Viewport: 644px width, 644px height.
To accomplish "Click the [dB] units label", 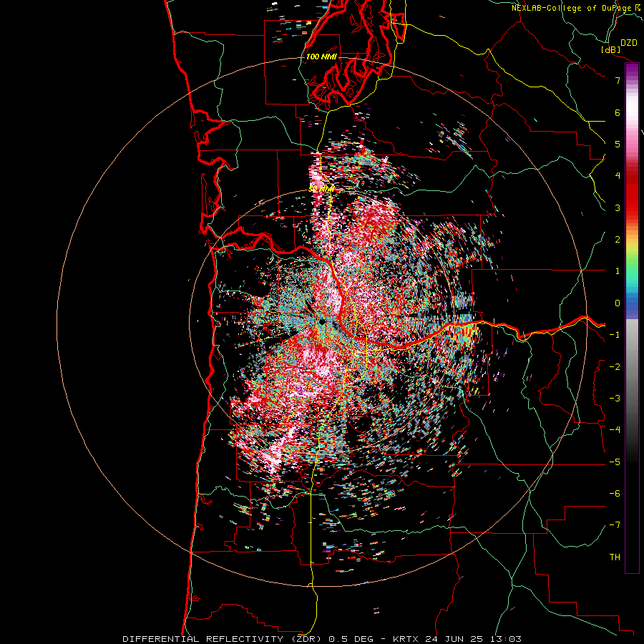I will point(610,49).
